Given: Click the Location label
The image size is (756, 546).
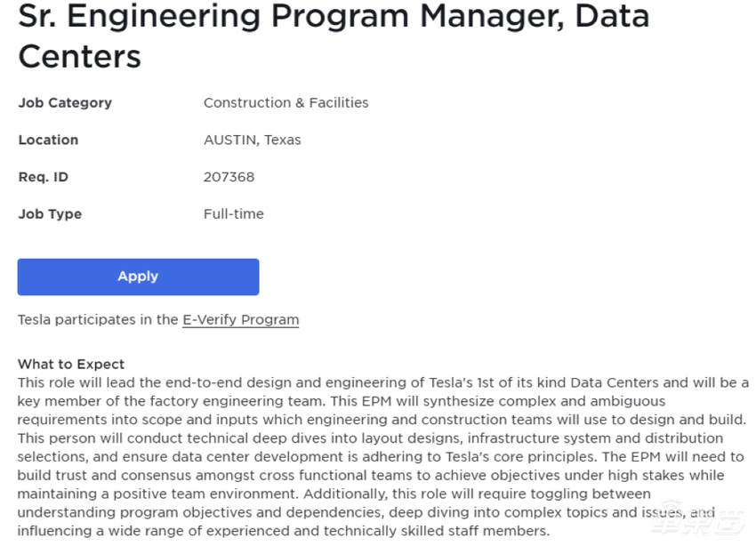Looking at the screenshot, I should click(48, 140).
